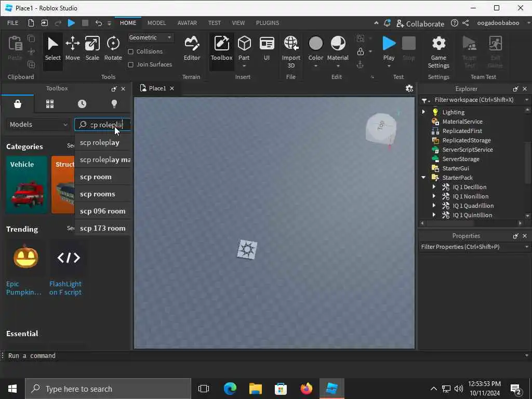Open the Geometric mode dropdown
Viewport: 532px width, 399px height.
click(150, 37)
